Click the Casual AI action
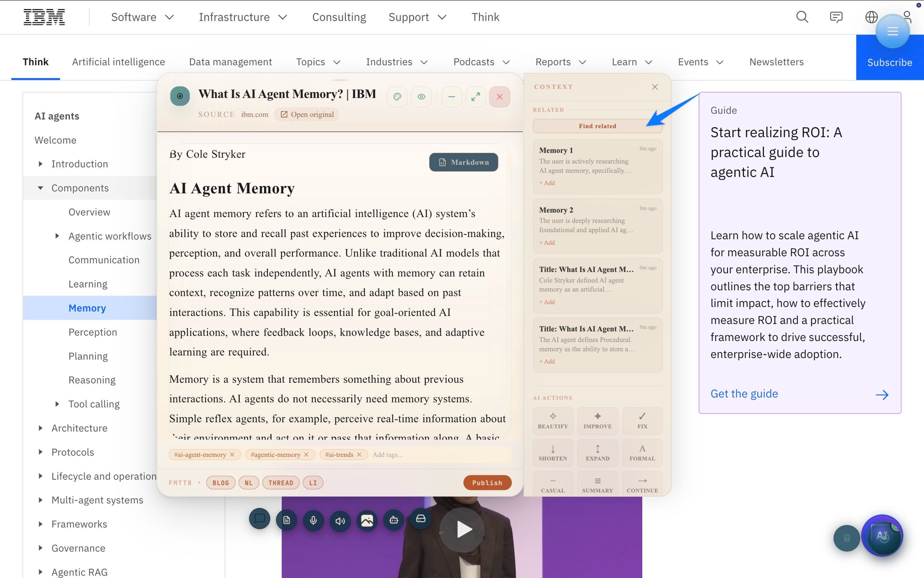924x578 pixels. pyautogui.click(x=553, y=484)
